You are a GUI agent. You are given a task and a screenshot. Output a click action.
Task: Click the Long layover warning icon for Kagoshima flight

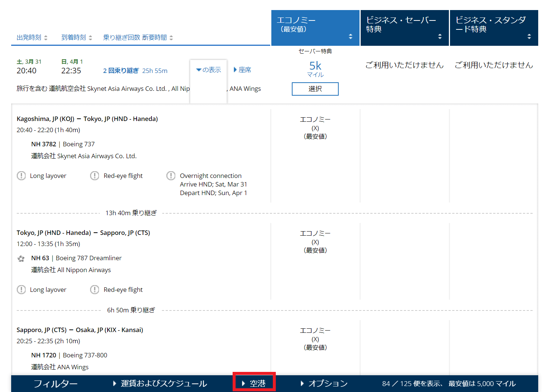[21, 176]
